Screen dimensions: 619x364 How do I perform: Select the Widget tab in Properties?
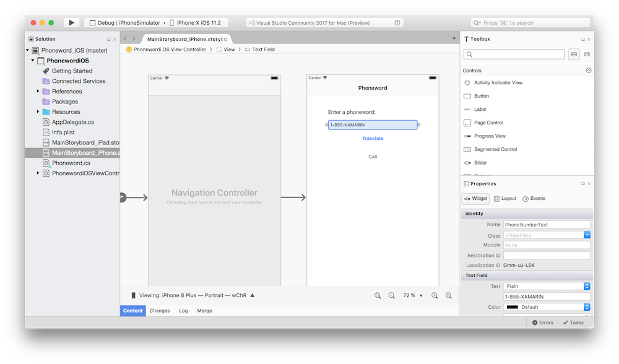pyautogui.click(x=475, y=198)
